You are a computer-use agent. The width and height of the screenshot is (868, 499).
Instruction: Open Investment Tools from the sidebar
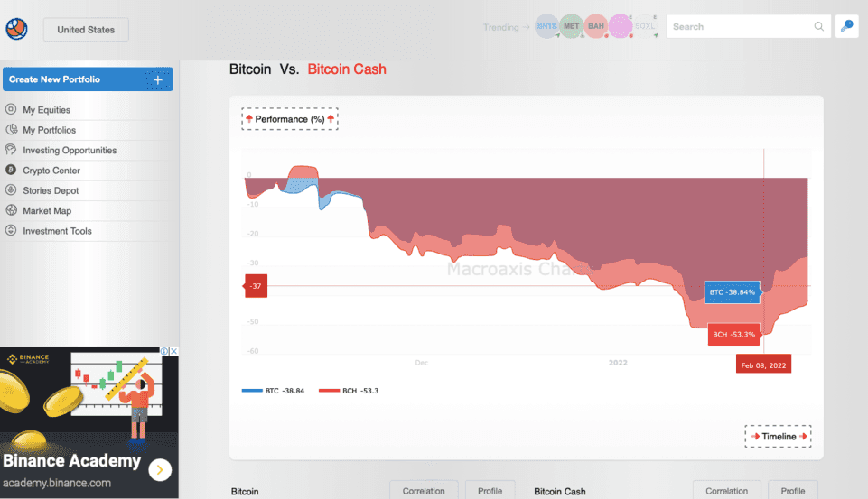pos(57,231)
